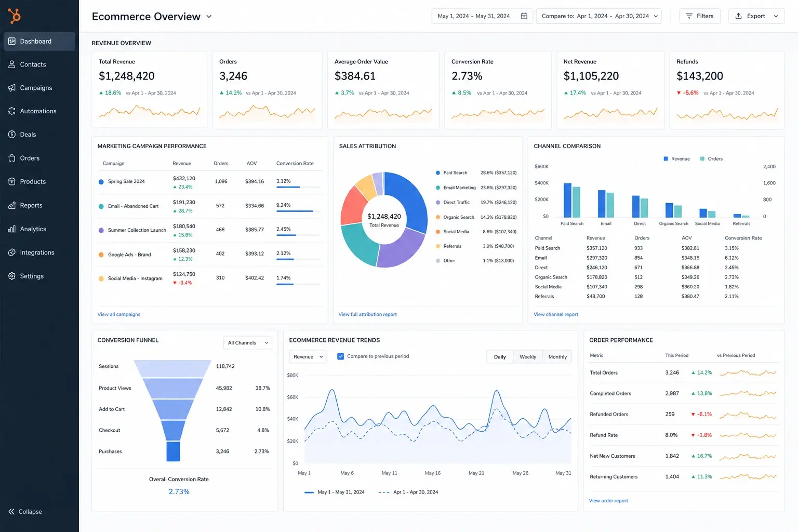Click the Integrations icon in sidebar

tap(12, 252)
